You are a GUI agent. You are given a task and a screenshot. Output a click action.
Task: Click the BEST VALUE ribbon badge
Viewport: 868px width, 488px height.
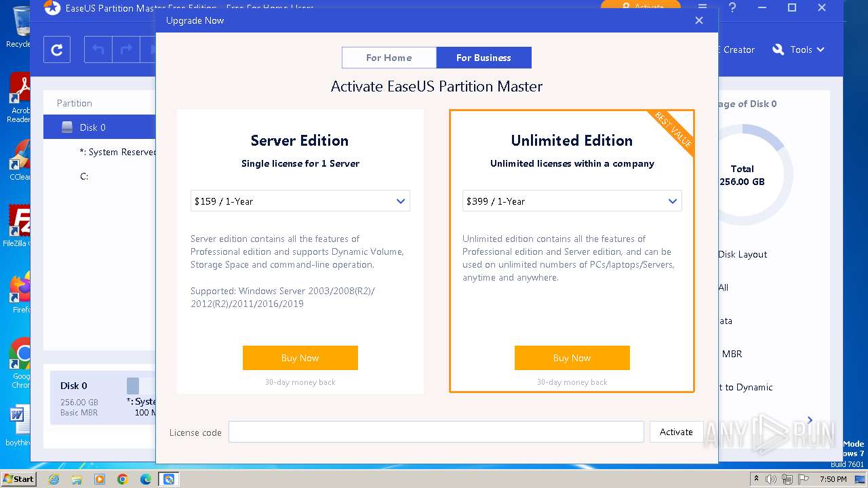click(x=673, y=130)
